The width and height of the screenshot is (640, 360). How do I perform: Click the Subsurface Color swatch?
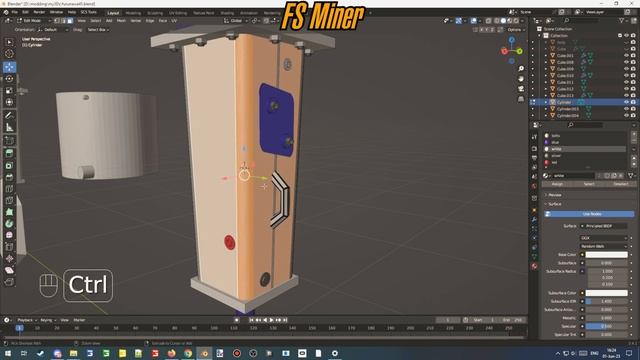[607, 293]
